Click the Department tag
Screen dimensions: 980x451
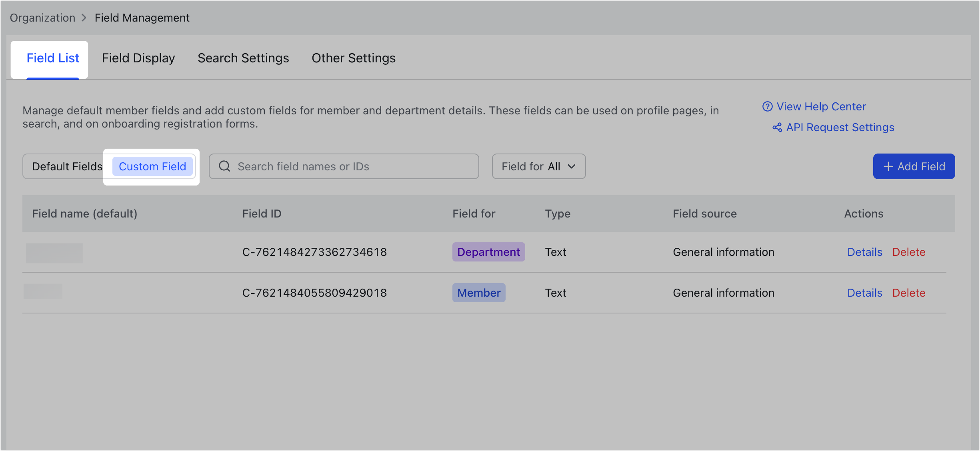pyautogui.click(x=488, y=252)
